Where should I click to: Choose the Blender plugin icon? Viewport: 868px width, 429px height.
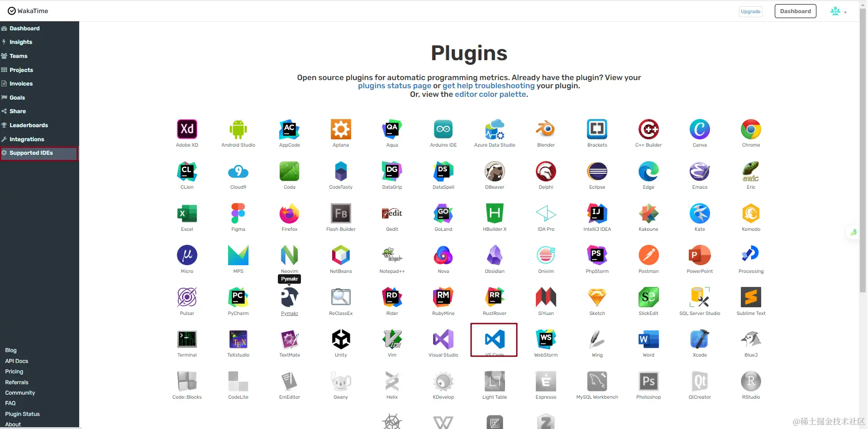coord(546,129)
